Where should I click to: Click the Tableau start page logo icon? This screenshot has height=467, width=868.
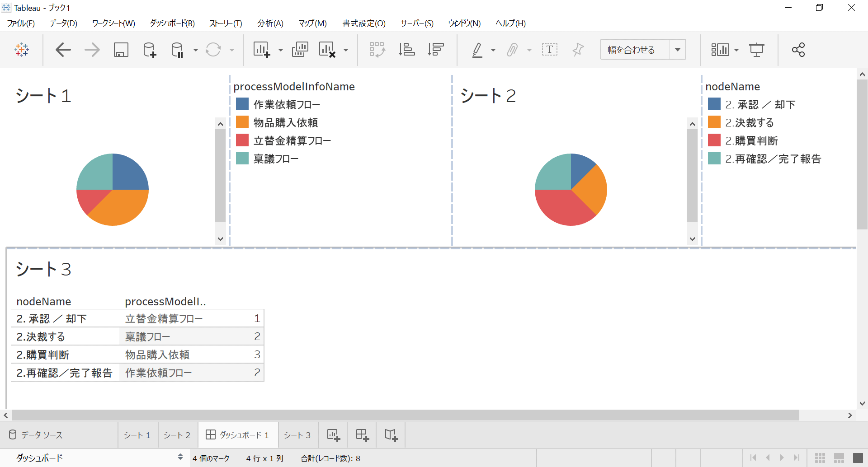pyautogui.click(x=22, y=50)
